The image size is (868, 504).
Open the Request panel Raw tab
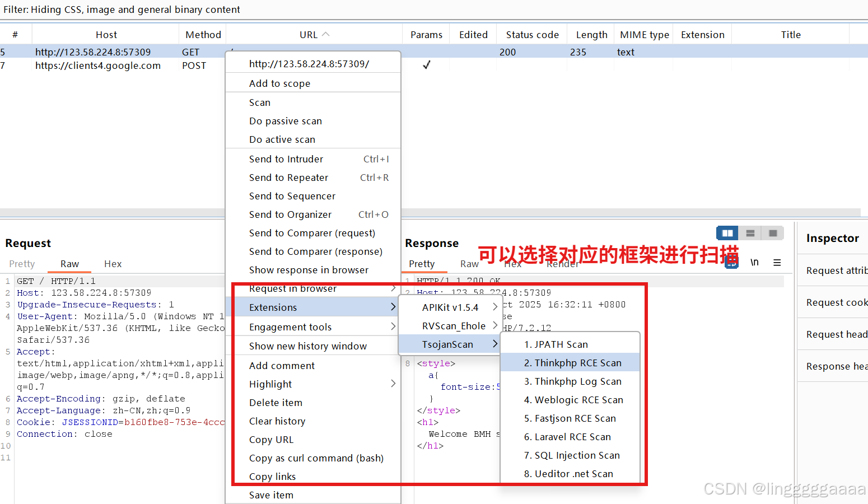pyautogui.click(x=69, y=264)
